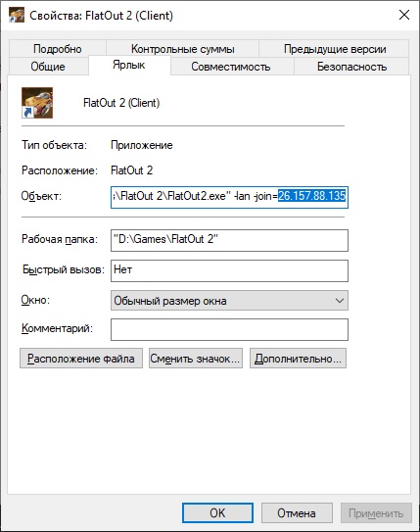The height and width of the screenshot is (532, 420).
Task: Open the Совместимость tab
Action: point(231,67)
